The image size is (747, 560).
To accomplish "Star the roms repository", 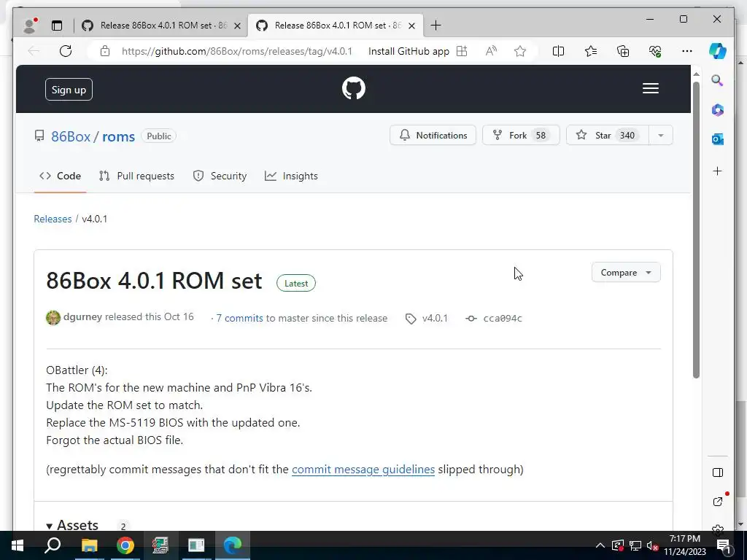I will click(x=607, y=135).
